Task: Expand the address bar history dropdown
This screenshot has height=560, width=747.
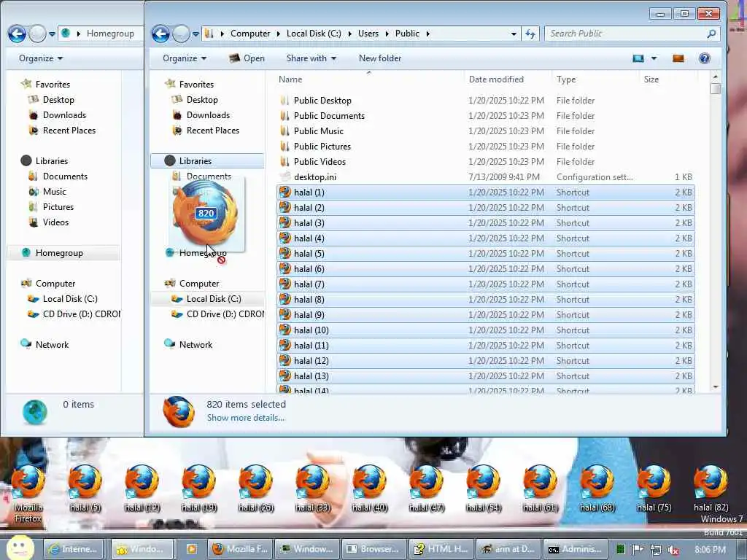Action: (x=514, y=34)
